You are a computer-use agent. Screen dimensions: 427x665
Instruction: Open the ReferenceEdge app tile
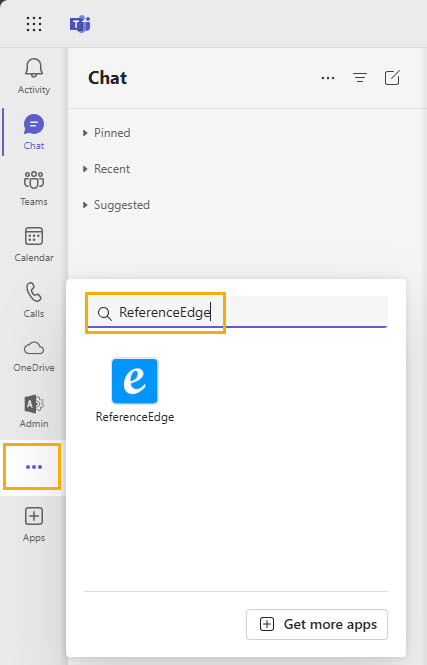(x=135, y=390)
